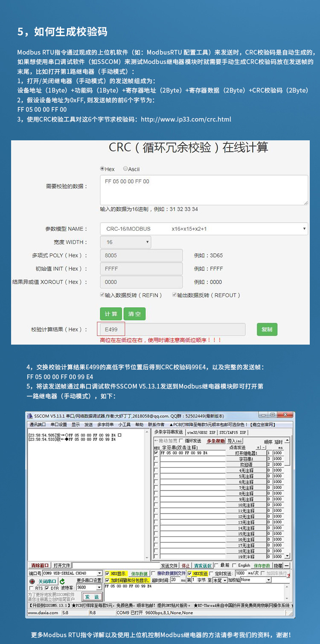Click the 复制 button to copy CRC result
320x644 pixels.
[267, 329]
